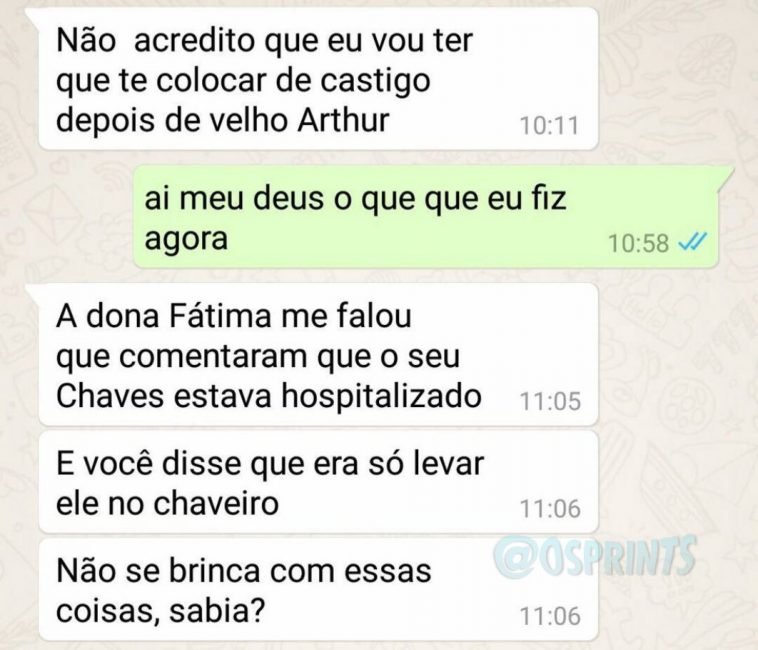The image size is (758, 650).
Task: Select the message mentioning castigo and Arthur
Action: pos(318,78)
